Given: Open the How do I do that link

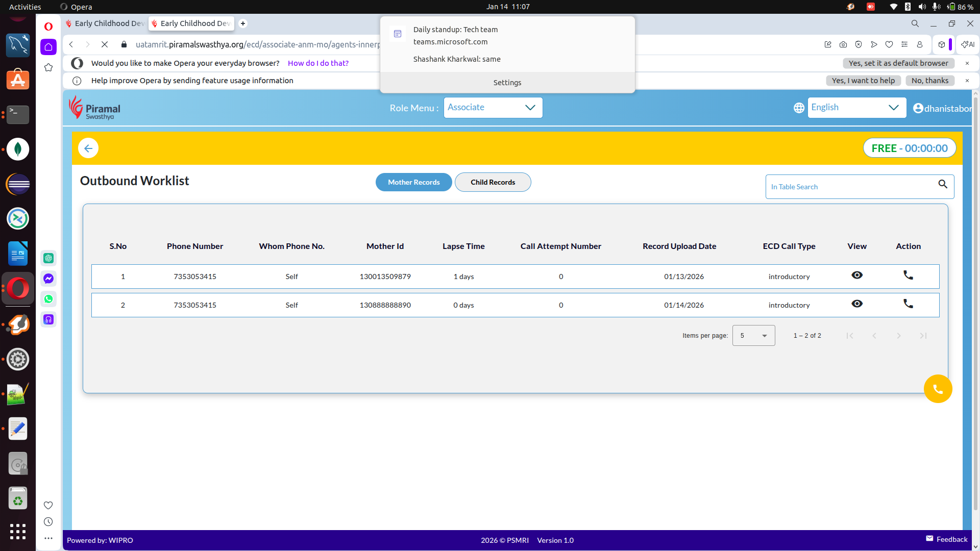Looking at the screenshot, I should [x=318, y=63].
